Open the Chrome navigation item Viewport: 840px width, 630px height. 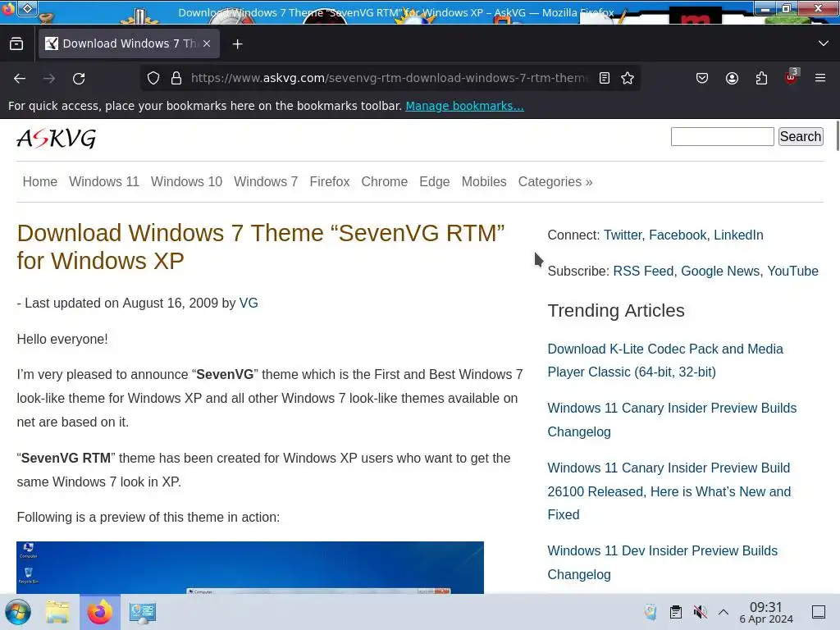(384, 181)
